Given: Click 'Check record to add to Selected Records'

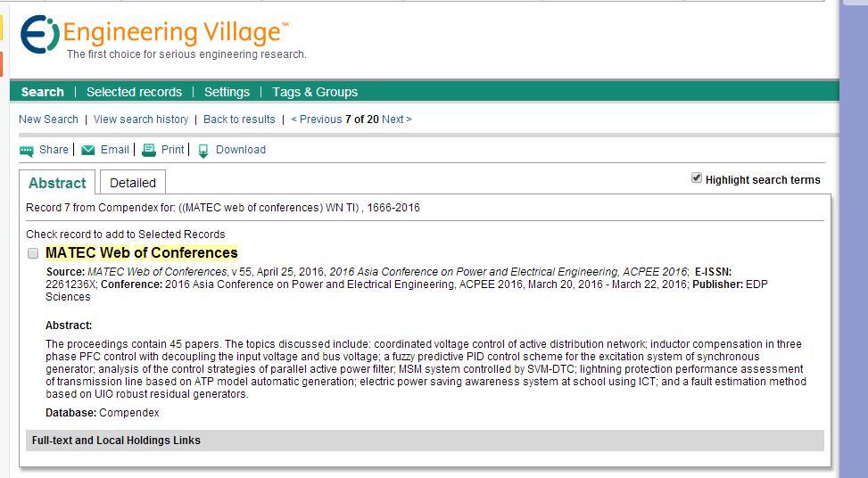Looking at the screenshot, I should coord(126,234).
